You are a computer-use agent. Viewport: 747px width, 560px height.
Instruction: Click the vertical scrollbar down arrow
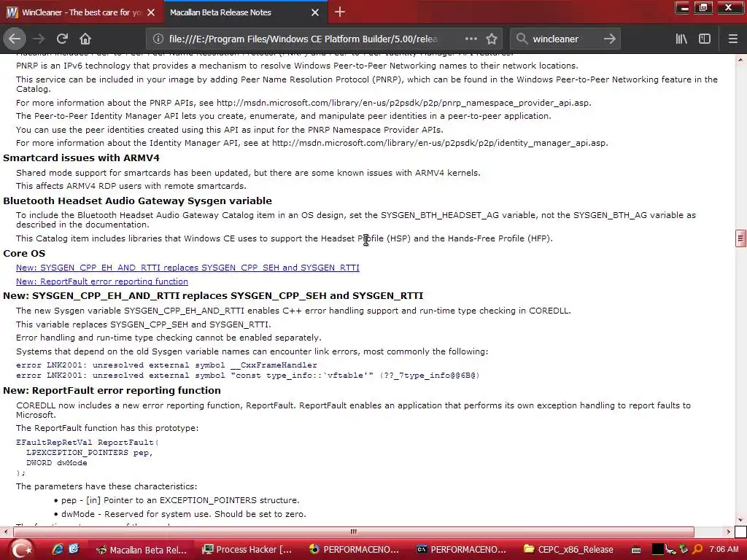(x=740, y=520)
